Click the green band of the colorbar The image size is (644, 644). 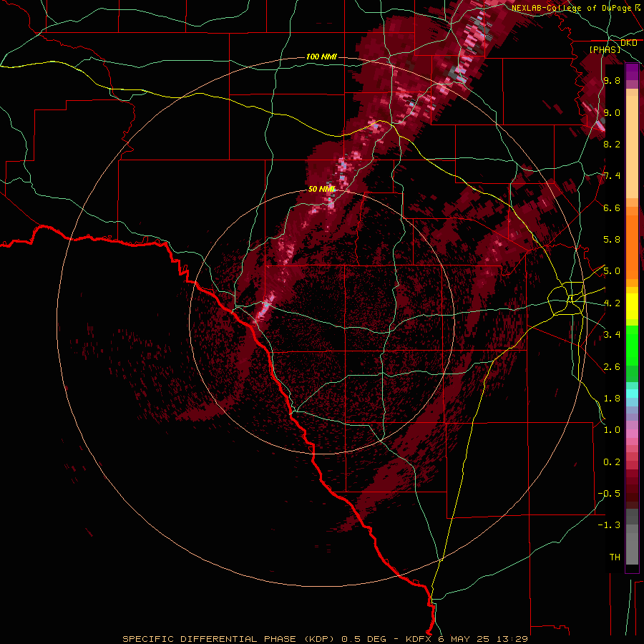tap(632, 353)
